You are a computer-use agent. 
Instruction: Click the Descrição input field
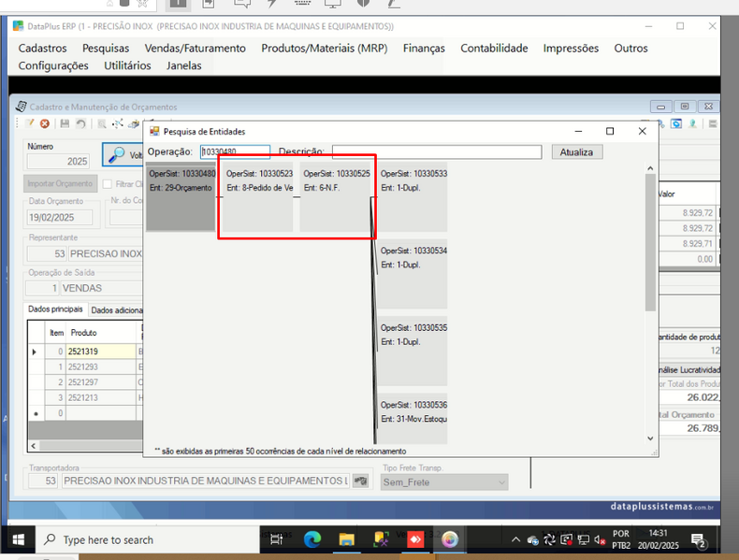[437, 151]
